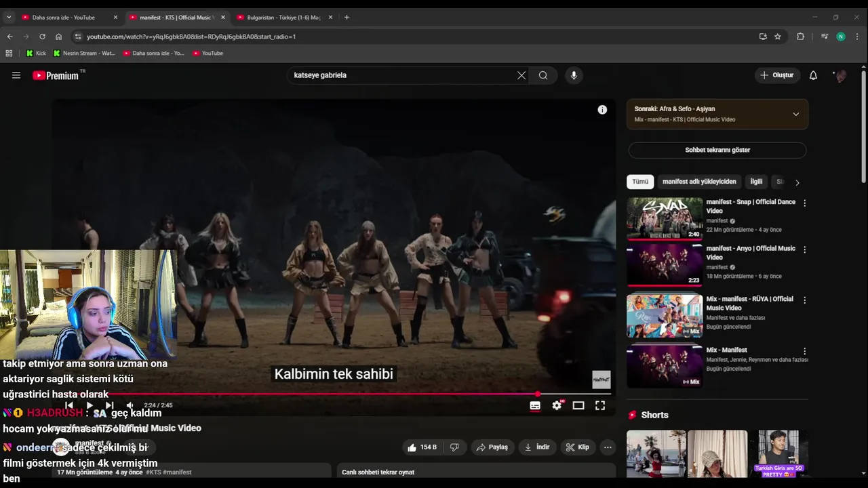Switch to Bulgaristan - Türkiye browser tab
The width and height of the screenshot is (868, 488).
click(x=283, y=17)
